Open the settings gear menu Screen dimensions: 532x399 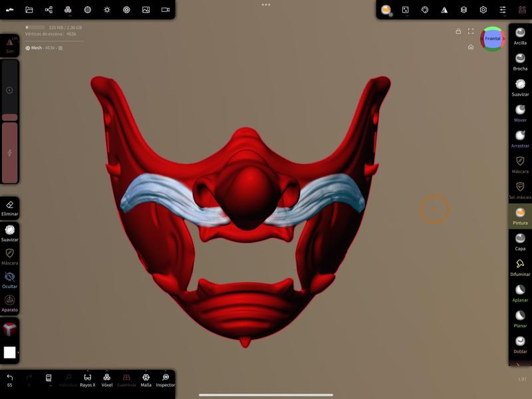[483, 10]
